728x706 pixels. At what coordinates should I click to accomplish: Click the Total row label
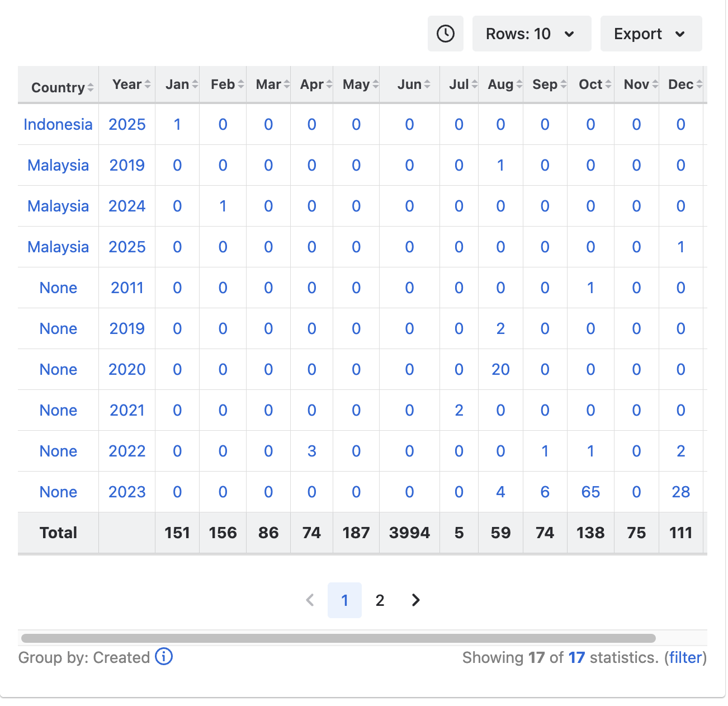(x=58, y=533)
